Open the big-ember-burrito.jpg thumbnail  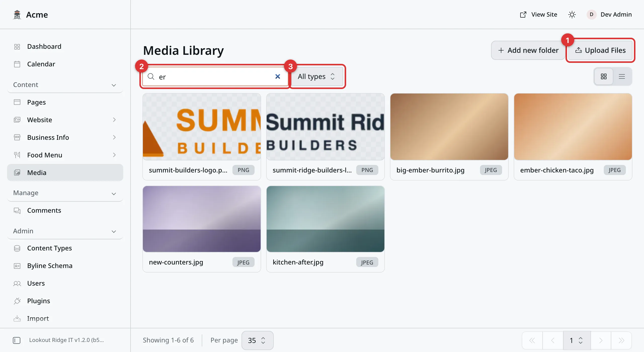(x=449, y=127)
